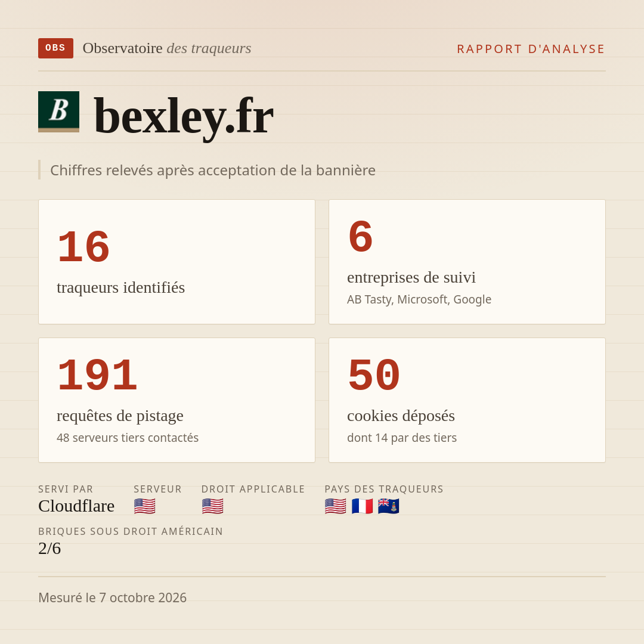The image size is (644, 644).
Task: Open the 50 cookies déposés card
Action: [467, 400]
